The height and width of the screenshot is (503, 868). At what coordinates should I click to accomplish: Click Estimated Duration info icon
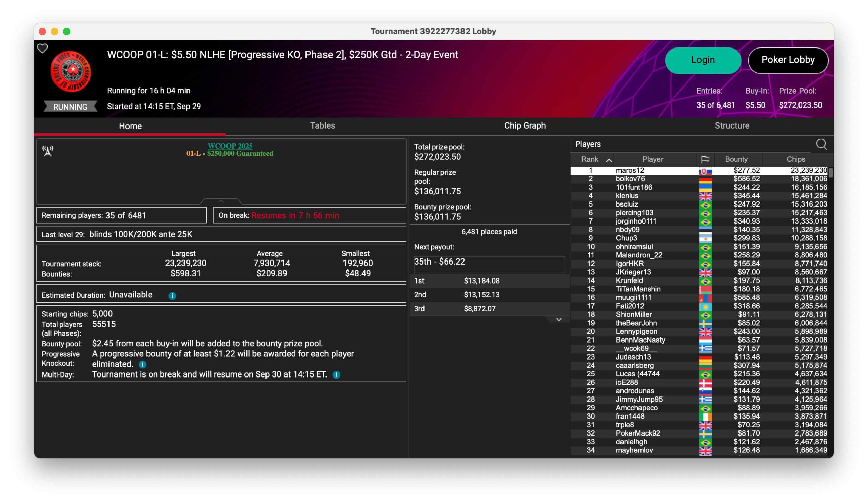click(172, 296)
